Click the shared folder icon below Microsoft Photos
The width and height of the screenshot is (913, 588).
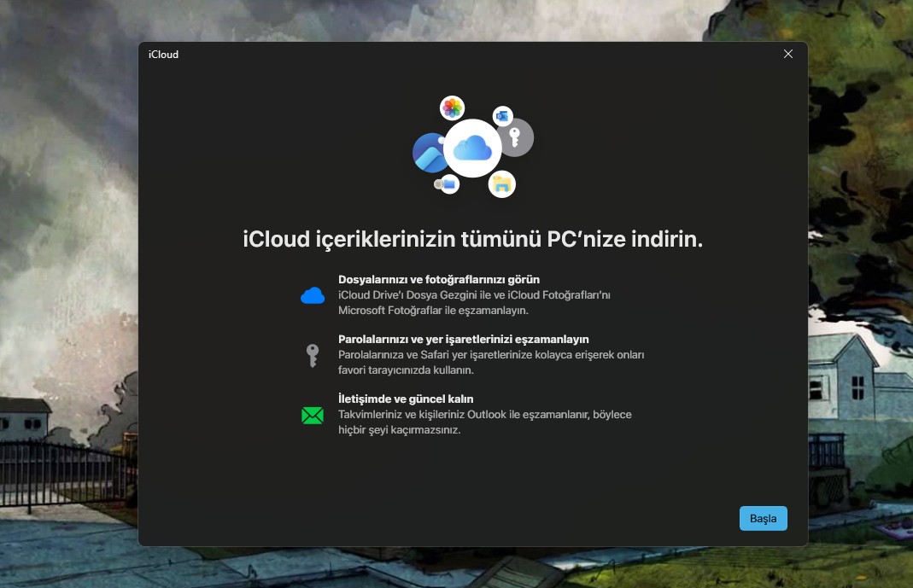pos(448,183)
